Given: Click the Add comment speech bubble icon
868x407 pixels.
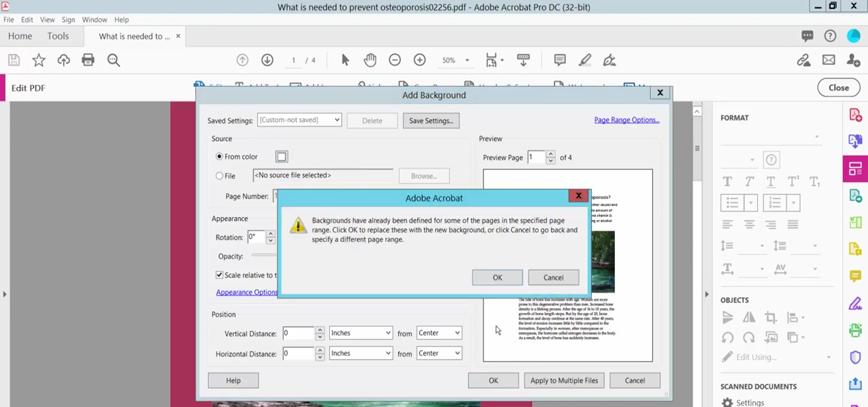Looking at the screenshot, I should [560, 60].
